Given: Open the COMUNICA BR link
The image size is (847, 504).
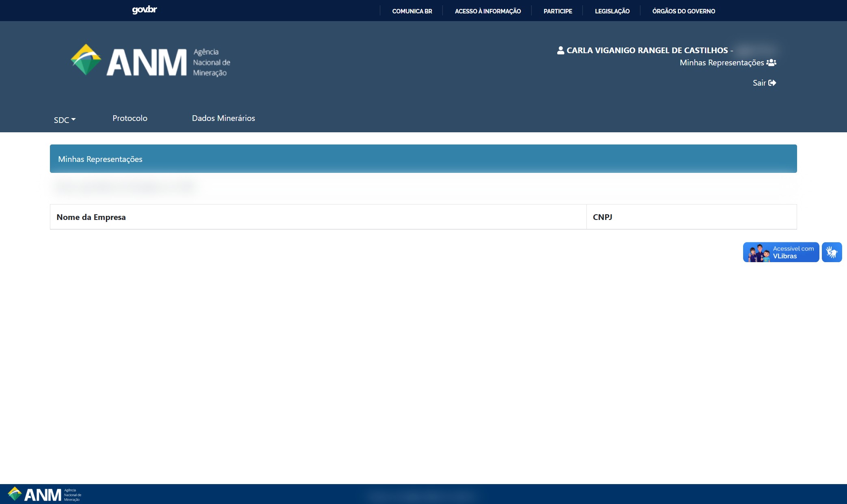Looking at the screenshot, I should click(412, 11).
